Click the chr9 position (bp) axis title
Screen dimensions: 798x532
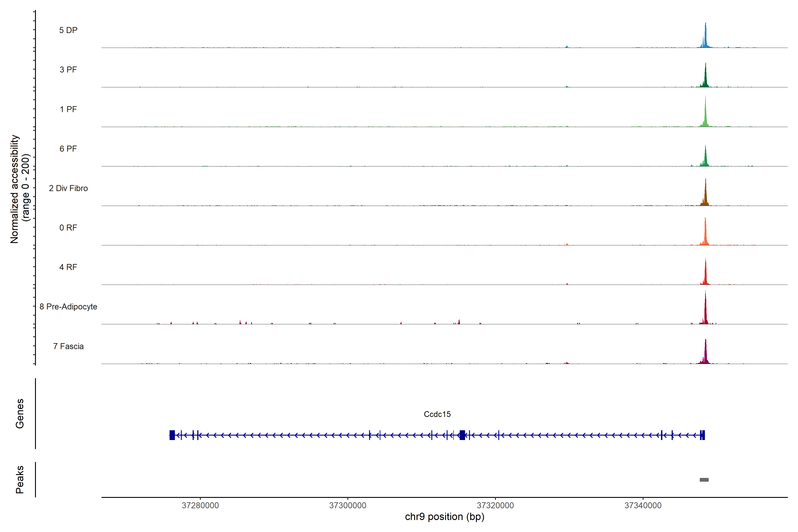[444, 517]
